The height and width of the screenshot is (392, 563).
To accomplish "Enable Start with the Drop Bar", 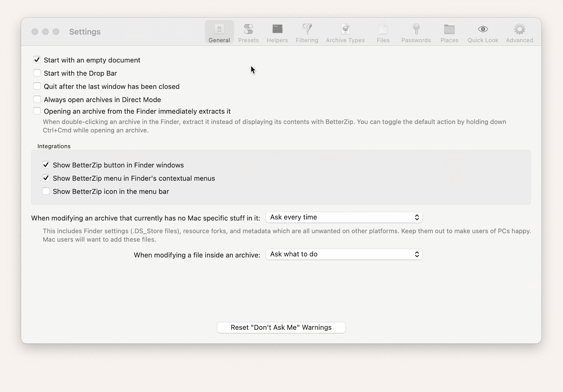I will click(37, 73).
